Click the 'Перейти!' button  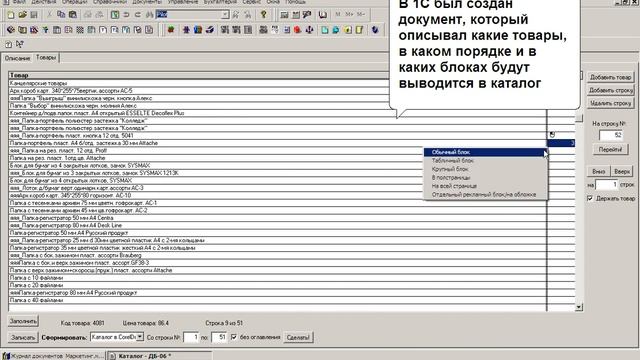click(x=610, y=149)
